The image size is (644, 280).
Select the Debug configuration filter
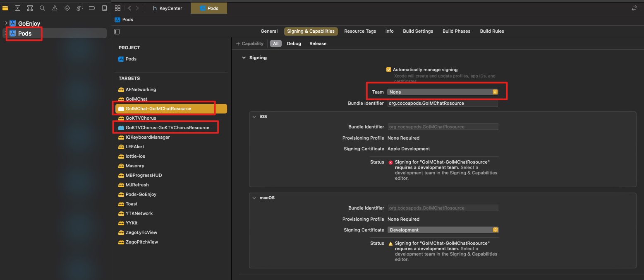point(294,43)
